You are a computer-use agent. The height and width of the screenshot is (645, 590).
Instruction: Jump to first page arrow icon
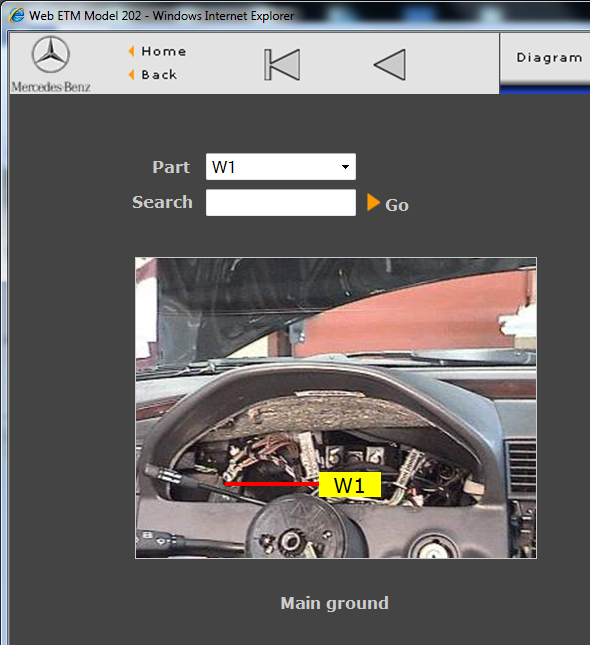[x=282, y=65]
